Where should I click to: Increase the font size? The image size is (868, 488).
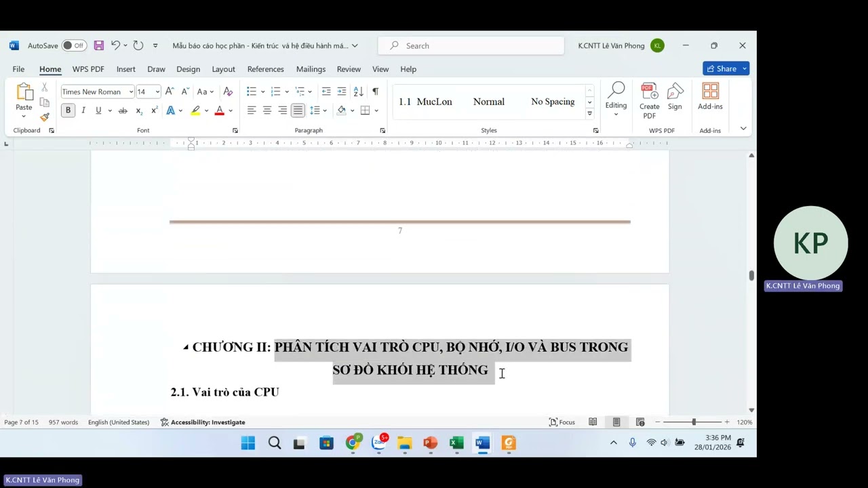pos(170,91)
